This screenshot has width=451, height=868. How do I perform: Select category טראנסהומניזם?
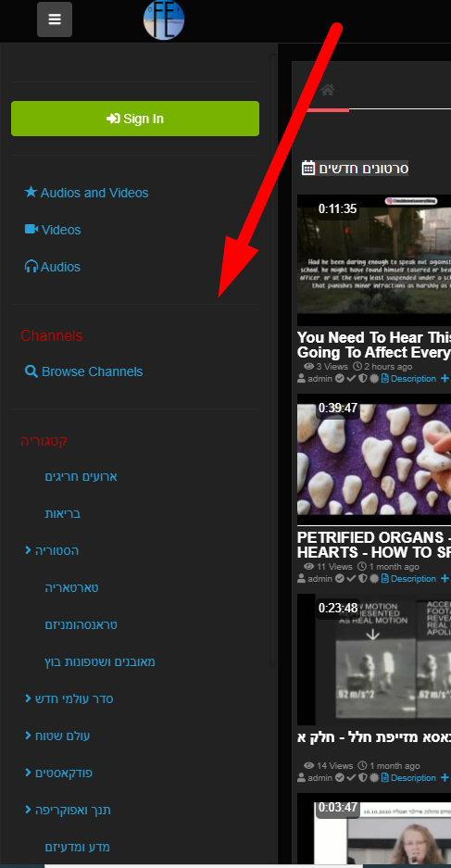coord(81,625)
